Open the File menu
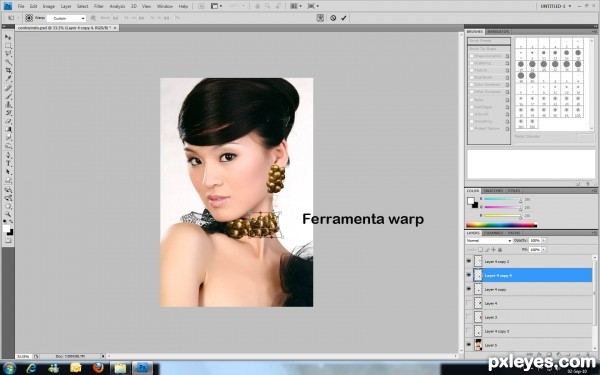This screenshot has height=375, width=600. (21, 6)
